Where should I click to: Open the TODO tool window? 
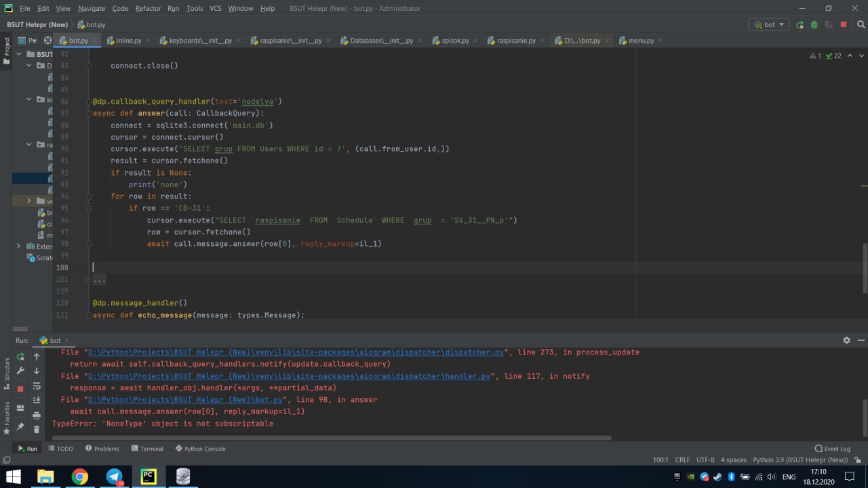point(60,449)
